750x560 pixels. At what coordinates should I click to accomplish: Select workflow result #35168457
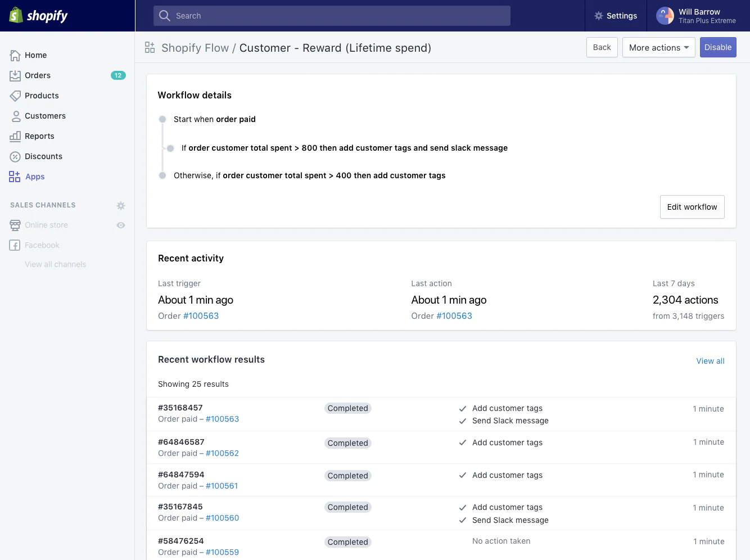click(x=180, y=408)
